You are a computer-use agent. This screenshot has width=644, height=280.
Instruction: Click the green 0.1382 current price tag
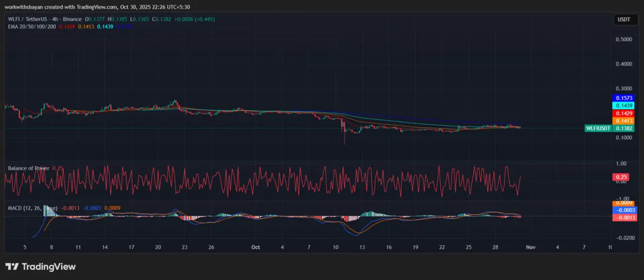coord(623,128)
